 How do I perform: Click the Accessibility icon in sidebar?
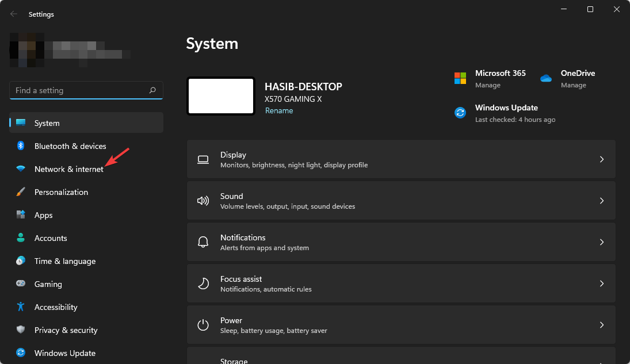[x=21, y=307]
